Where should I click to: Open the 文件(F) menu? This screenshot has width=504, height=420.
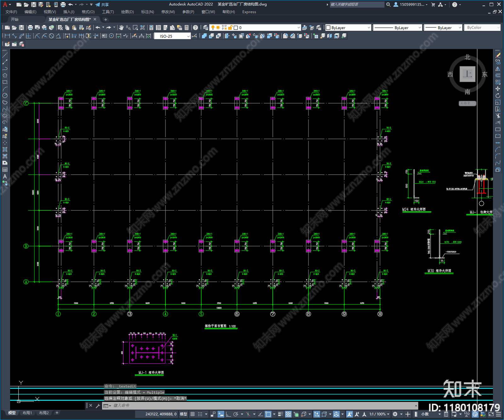click(x=11, y=12)
